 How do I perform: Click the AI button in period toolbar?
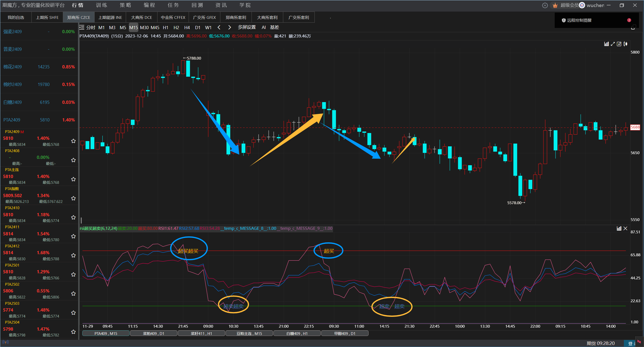pyautogui.click(x=264, y=27)
